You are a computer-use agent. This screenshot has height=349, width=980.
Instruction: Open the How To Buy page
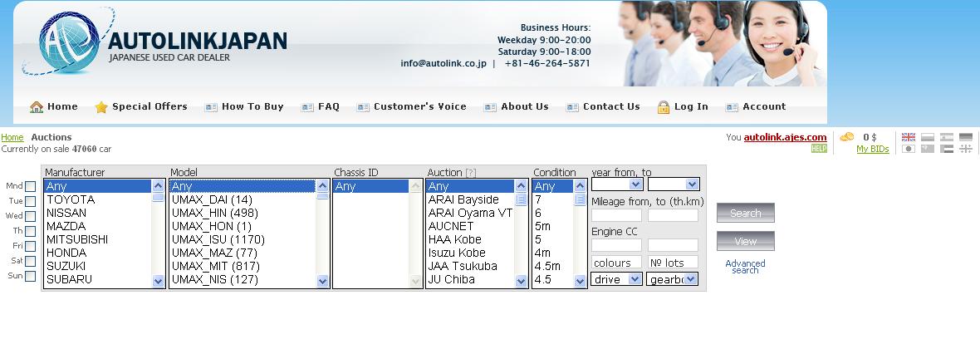(252, 106)
